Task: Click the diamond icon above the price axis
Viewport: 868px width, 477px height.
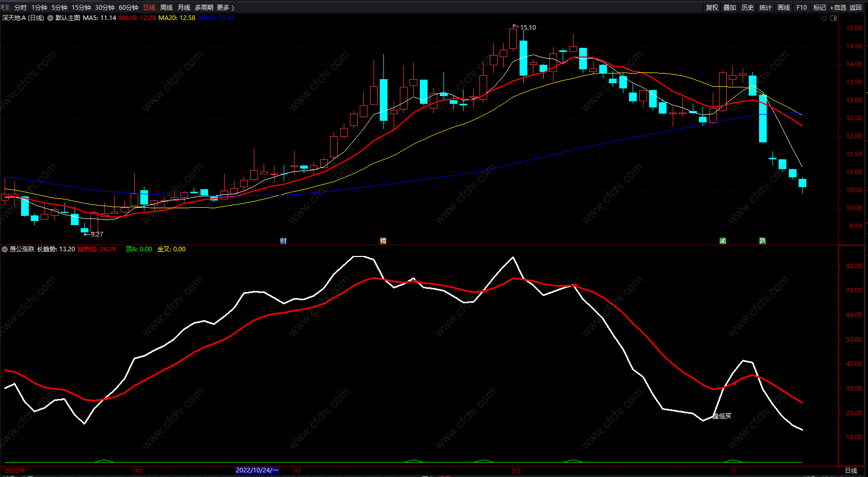Action: 824,18
